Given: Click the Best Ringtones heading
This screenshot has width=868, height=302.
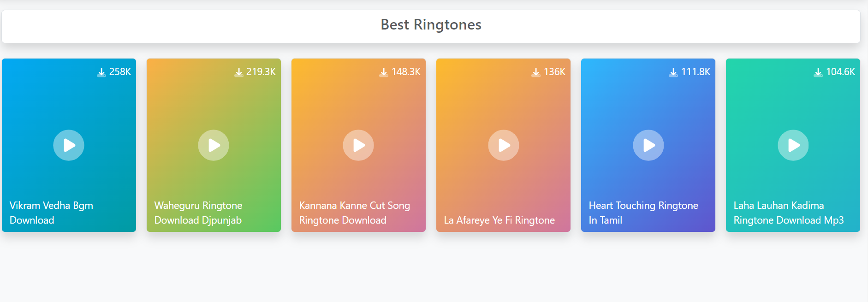Looking at the screenshot, I should [431, 24].
